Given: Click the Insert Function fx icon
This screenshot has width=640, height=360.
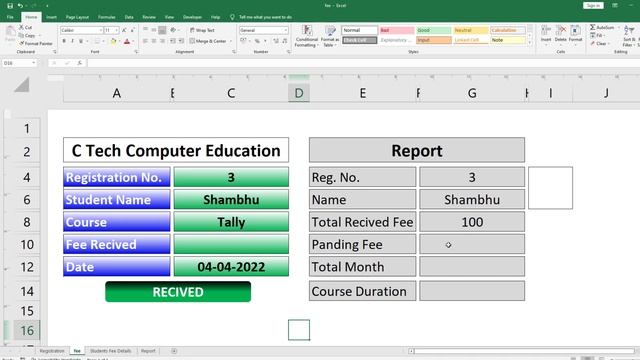Looking at the screenshot, I should tap(79, 63).
